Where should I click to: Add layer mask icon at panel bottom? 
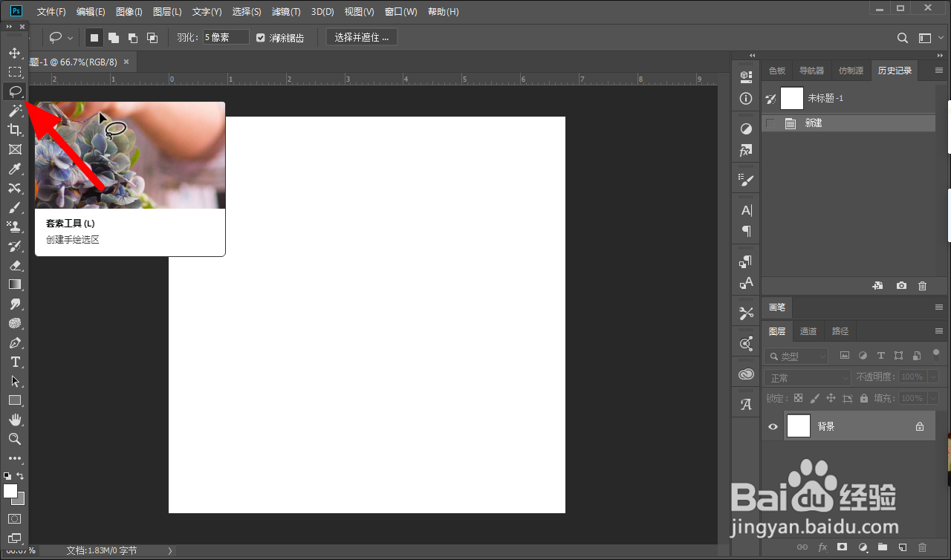843,547
